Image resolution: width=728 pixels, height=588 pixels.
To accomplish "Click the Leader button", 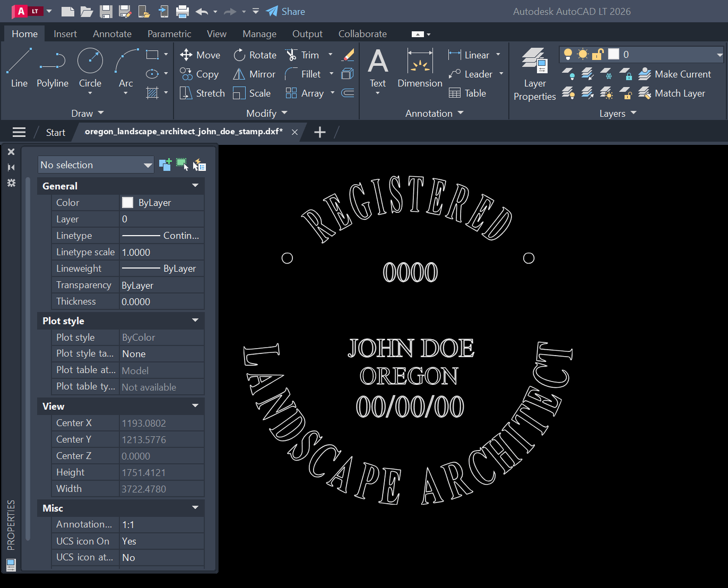I will tap(470, 74).
